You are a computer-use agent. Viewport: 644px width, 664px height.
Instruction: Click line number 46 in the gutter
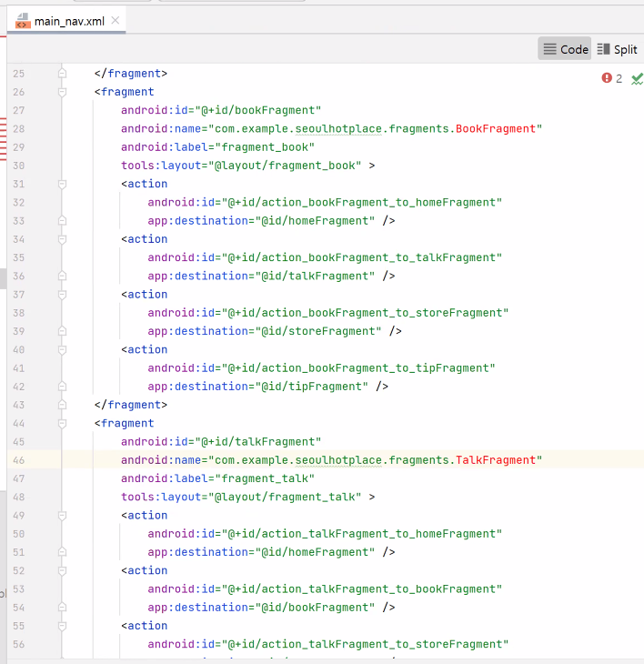coord(18,460)
